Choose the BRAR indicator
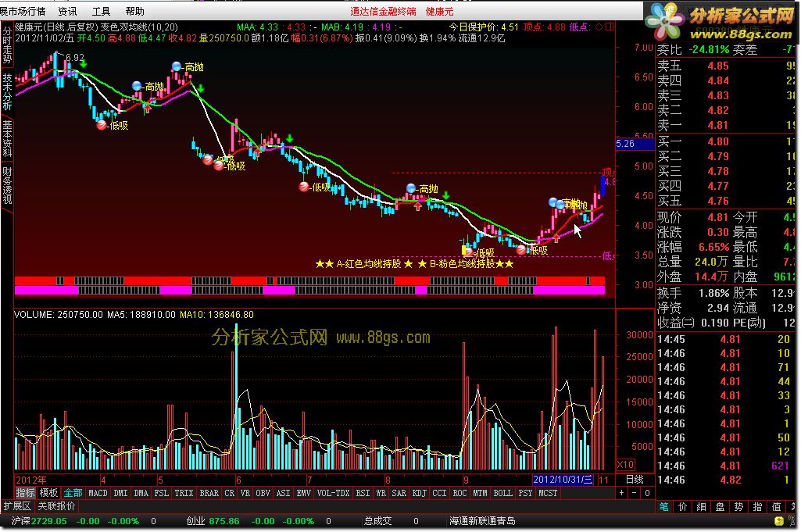 click(209, 493)
